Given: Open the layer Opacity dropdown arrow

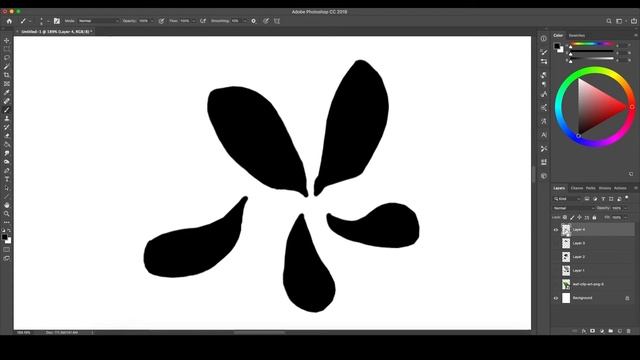Looking at the screenshot, I should (x=625, y=208).
